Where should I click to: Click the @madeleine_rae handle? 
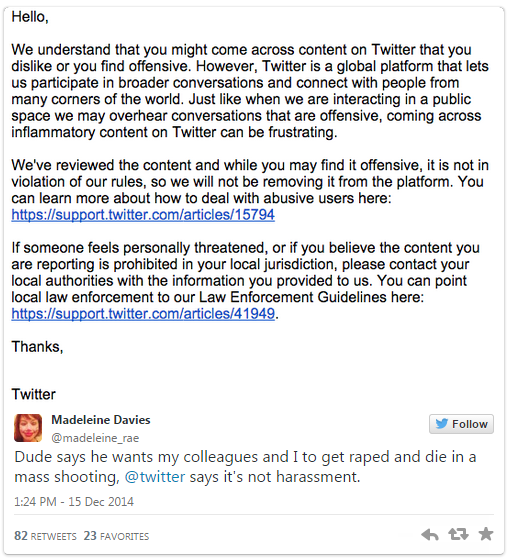click(x=95, y=438)
